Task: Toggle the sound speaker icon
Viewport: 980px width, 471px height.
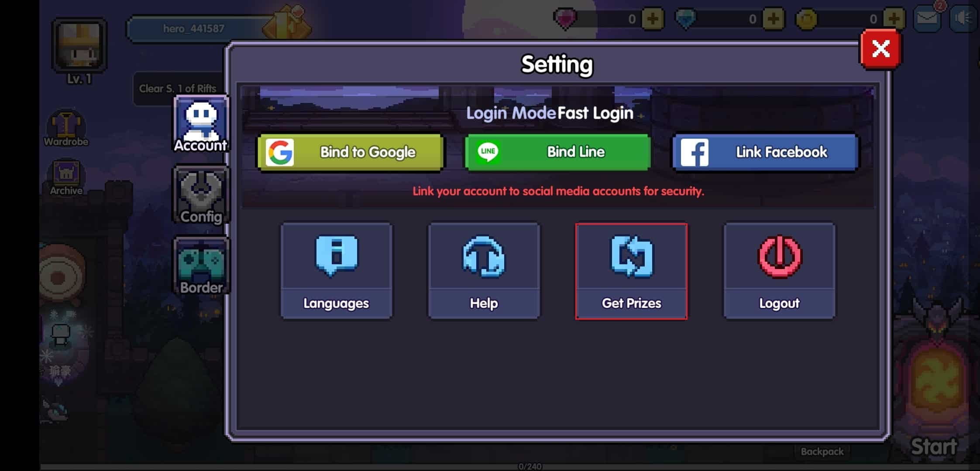Action: pyautogui.click(x=963, y=18)
